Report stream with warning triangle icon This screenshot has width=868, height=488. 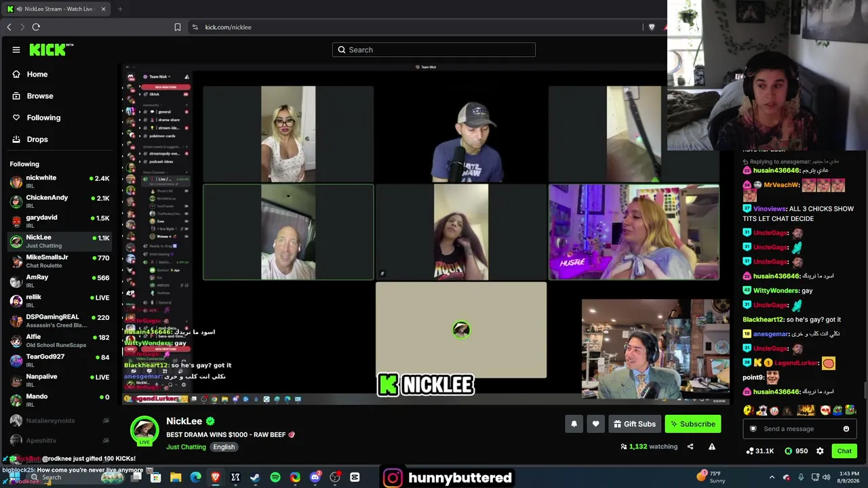coord(712,447)
